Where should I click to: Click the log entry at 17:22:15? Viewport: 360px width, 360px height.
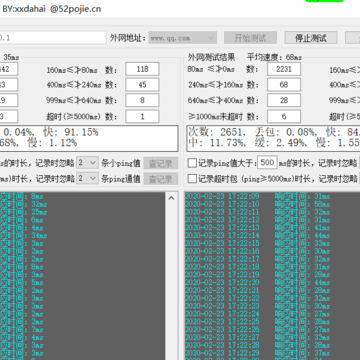257,243
